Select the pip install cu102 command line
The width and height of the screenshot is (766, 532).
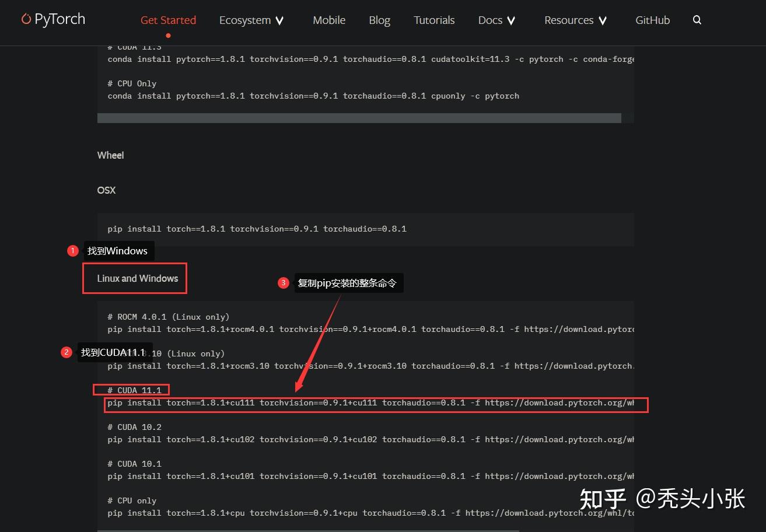pos(370,439)
